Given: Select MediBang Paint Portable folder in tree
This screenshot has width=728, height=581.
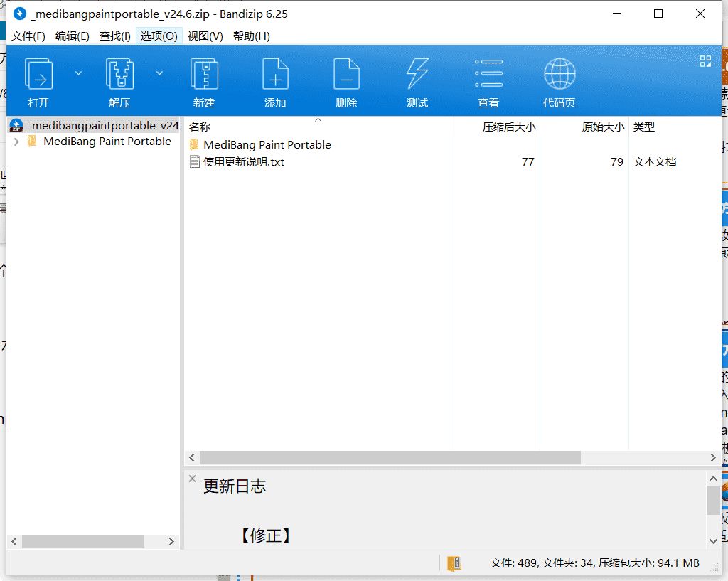Looking at the screenshot, I should point(107,142).
